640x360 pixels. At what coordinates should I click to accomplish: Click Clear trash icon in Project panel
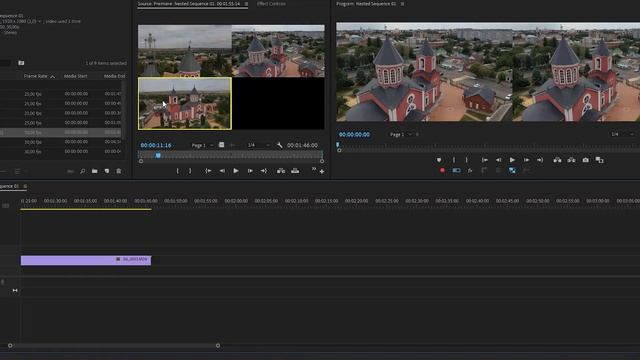pyautogui.click(x=119, y=171)
